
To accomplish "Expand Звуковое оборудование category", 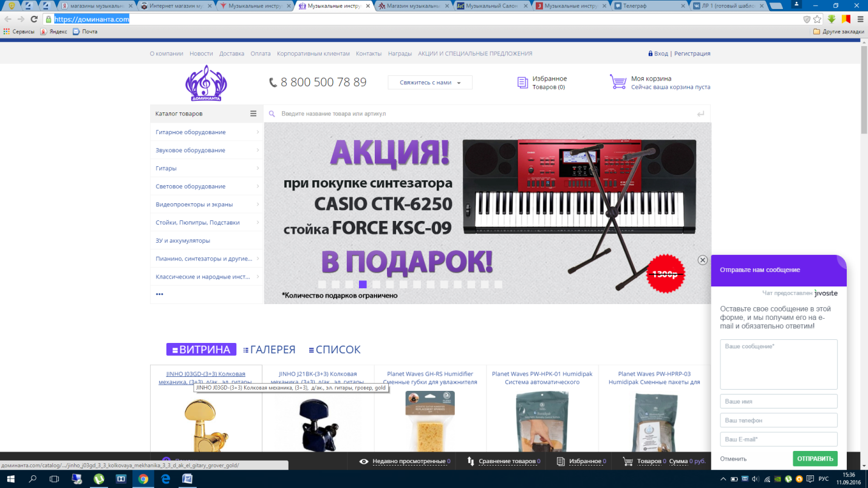I will 207,151.
